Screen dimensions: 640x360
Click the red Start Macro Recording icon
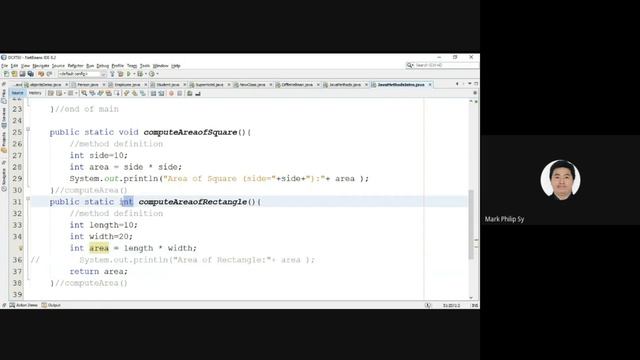(171, 93)
